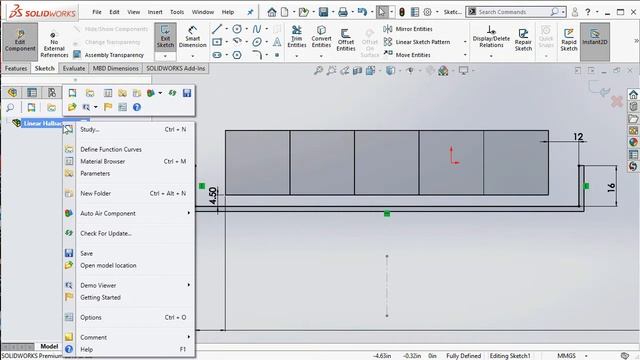This screenshot has width=640, height=360.
Task: Choose Define Function Curves menu entry
Action: (129, 149)
